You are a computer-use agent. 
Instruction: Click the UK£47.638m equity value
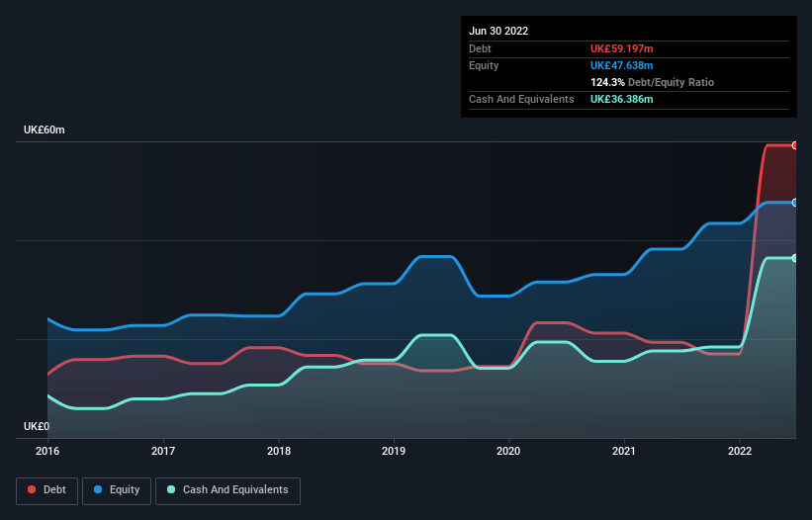tap(621, 65)
